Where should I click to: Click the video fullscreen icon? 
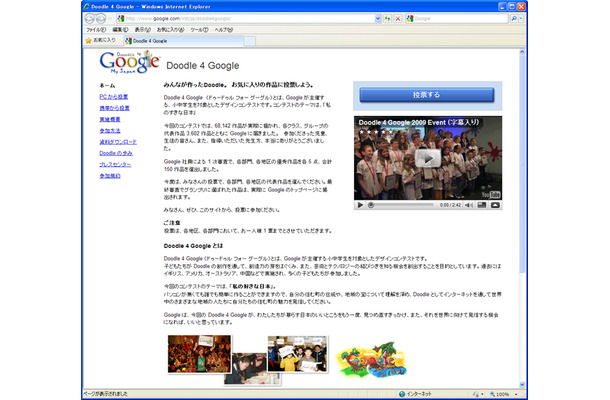(x=482, y=205)
